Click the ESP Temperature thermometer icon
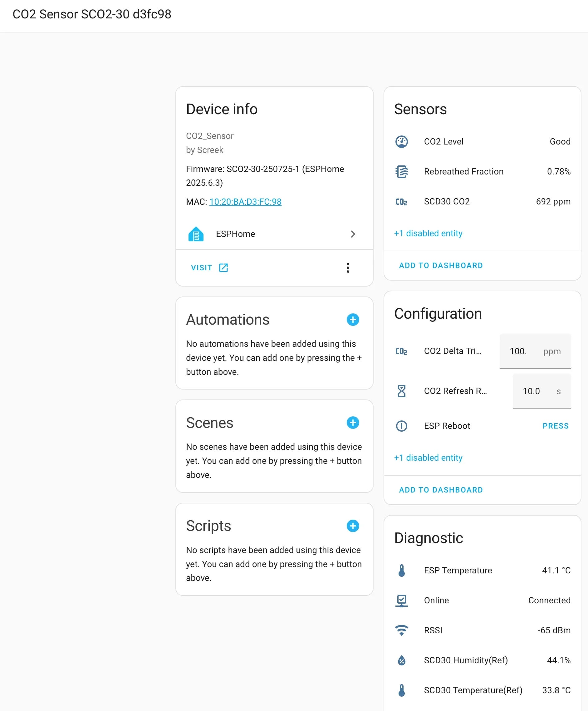 click(x=401, y=571)
